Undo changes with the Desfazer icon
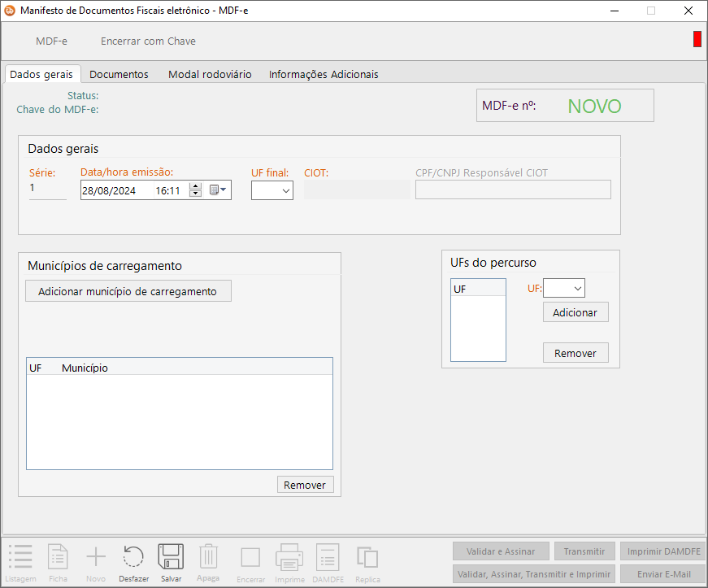This screenshot has width=708, height=588. point(133,558)
